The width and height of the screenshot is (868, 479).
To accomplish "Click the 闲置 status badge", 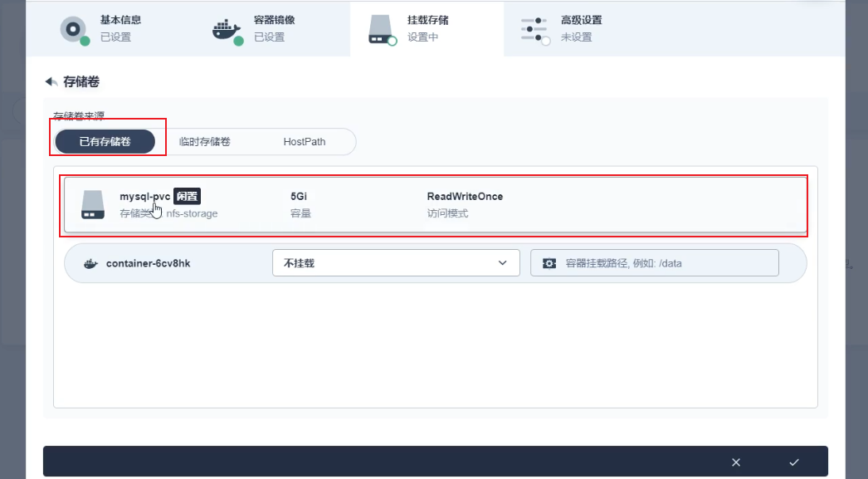I will coord(187,196).
